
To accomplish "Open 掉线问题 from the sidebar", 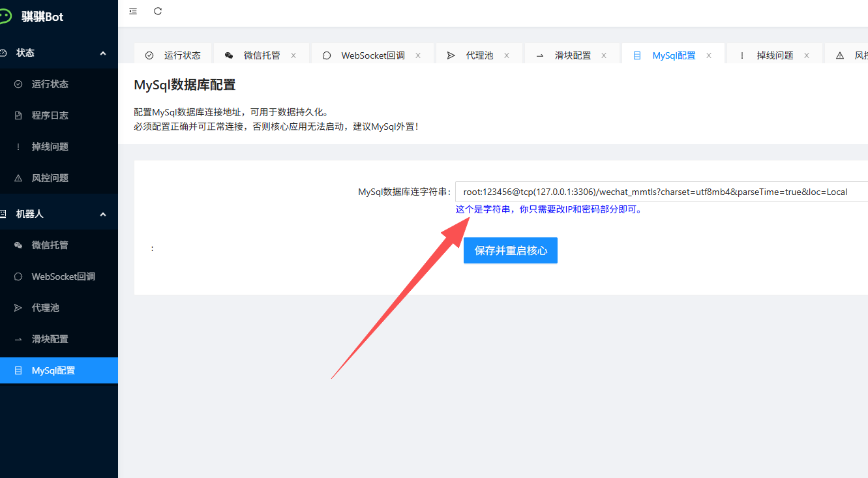I will [50, 147].
